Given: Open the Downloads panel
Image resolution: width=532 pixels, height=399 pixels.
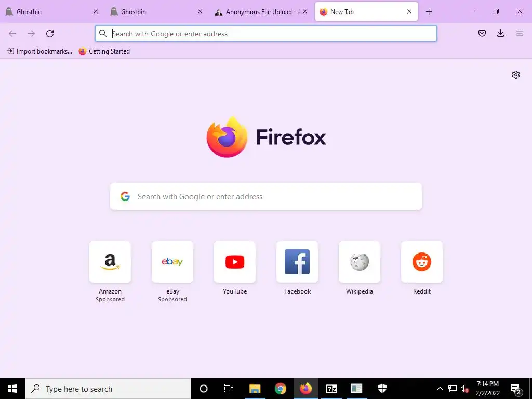Looking at the screenshot, I should (x=500, y=33).
